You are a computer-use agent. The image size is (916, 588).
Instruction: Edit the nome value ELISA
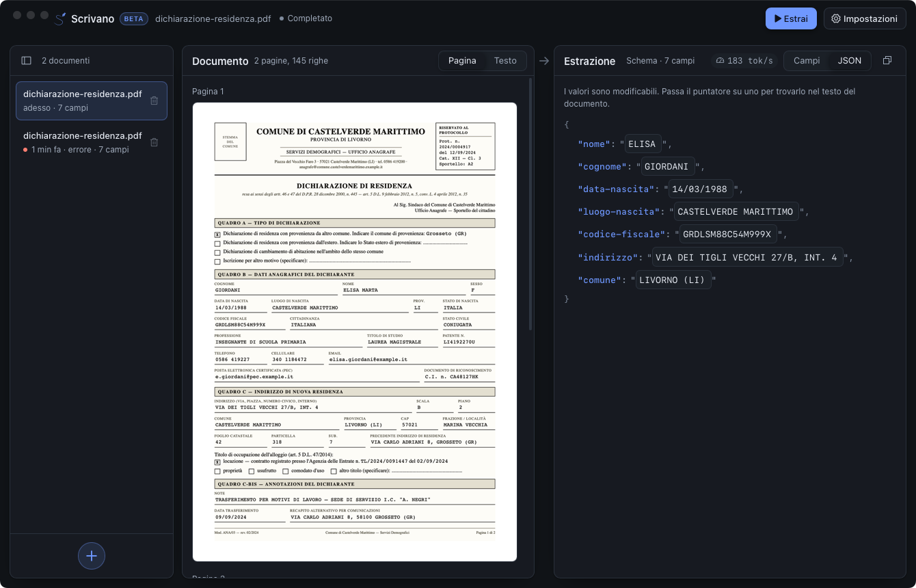(641, 144)
